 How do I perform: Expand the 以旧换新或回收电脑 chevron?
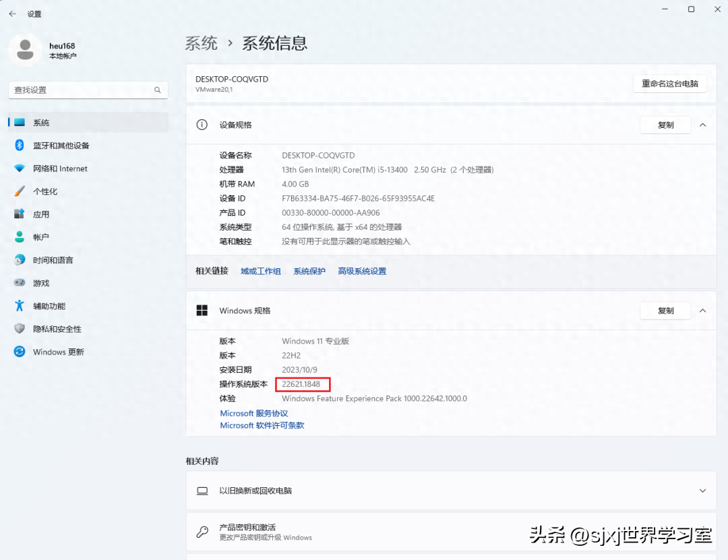point(703,491)
